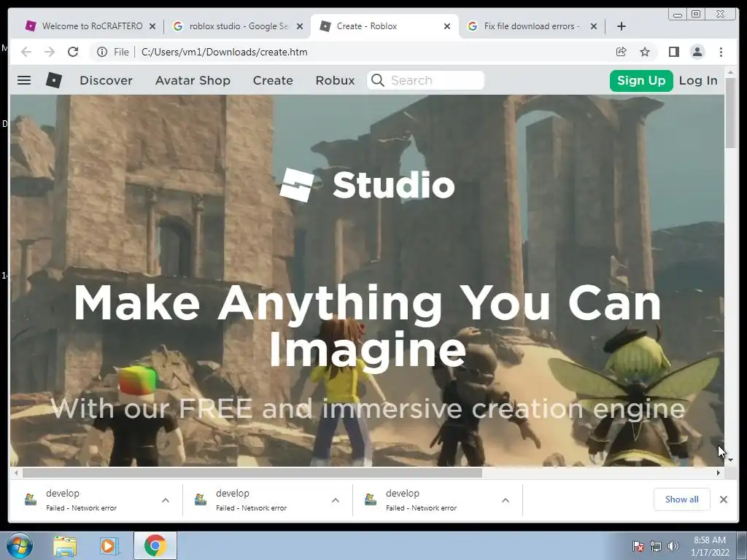Open the Chrome side panel icon
This screenshot has width=747, height=560.
click(x=673, y=52)
